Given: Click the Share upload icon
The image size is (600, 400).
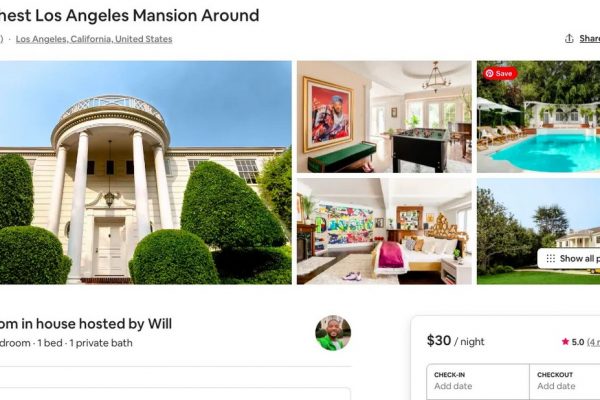Looking at the screenshot, I should [569, 39].
